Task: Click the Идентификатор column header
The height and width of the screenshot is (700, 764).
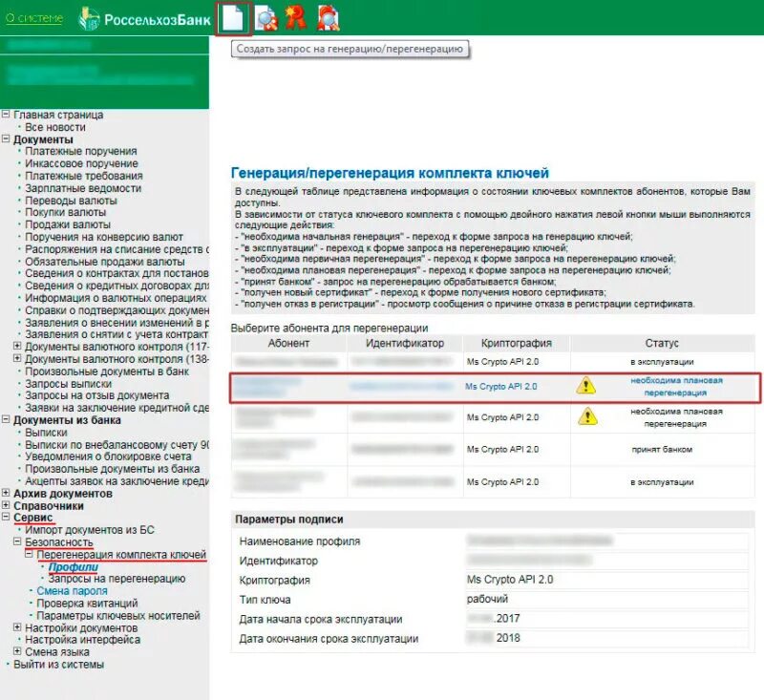Action: click(x=405, y=343)
